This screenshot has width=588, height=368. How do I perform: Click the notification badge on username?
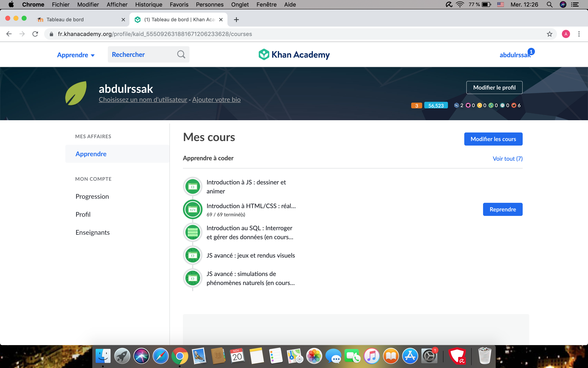click(531, 52)
